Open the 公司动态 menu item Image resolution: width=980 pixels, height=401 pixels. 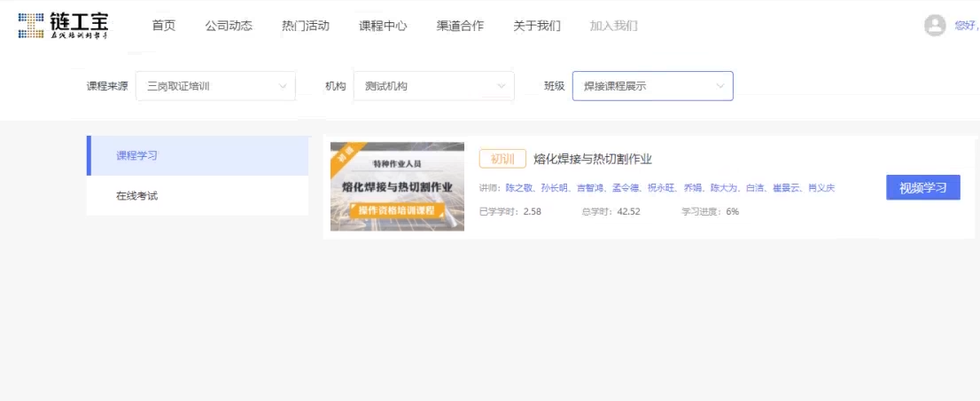(x=229, y=26)
